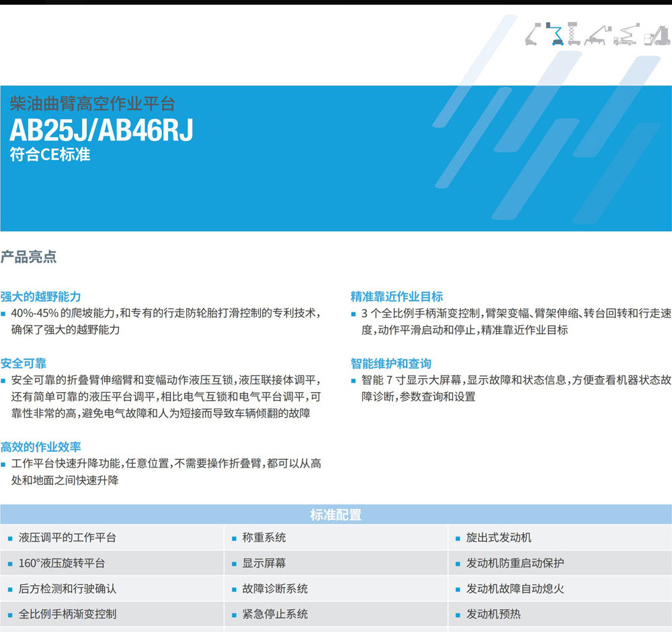The image size is (672, 632).
Task: Click the 高效的作业效率 heading
Action: 40,447
